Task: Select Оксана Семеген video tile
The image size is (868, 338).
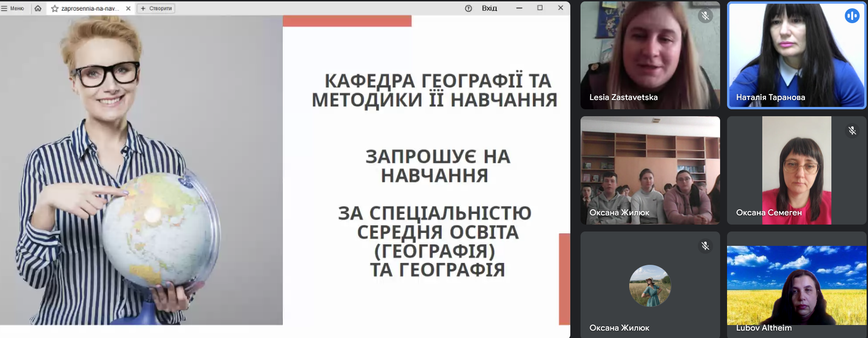Action: [797, 170]
